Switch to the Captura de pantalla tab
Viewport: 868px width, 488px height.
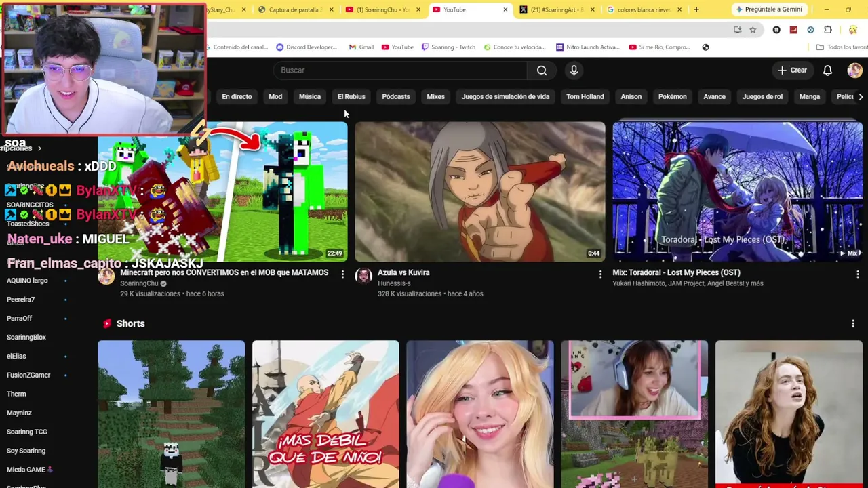(x=295, y=9)
